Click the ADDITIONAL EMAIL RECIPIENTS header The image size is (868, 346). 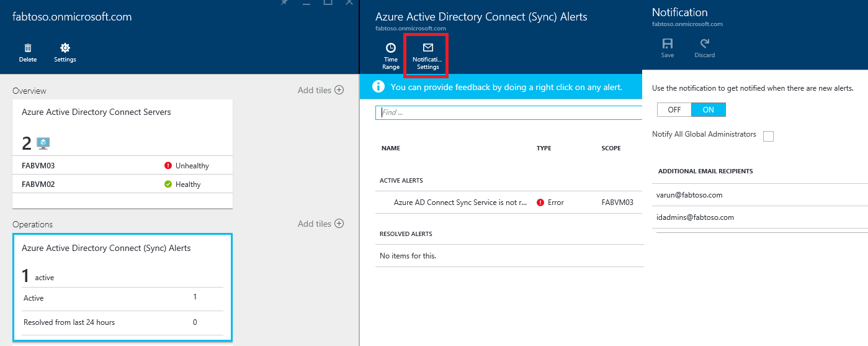[705, 171]
